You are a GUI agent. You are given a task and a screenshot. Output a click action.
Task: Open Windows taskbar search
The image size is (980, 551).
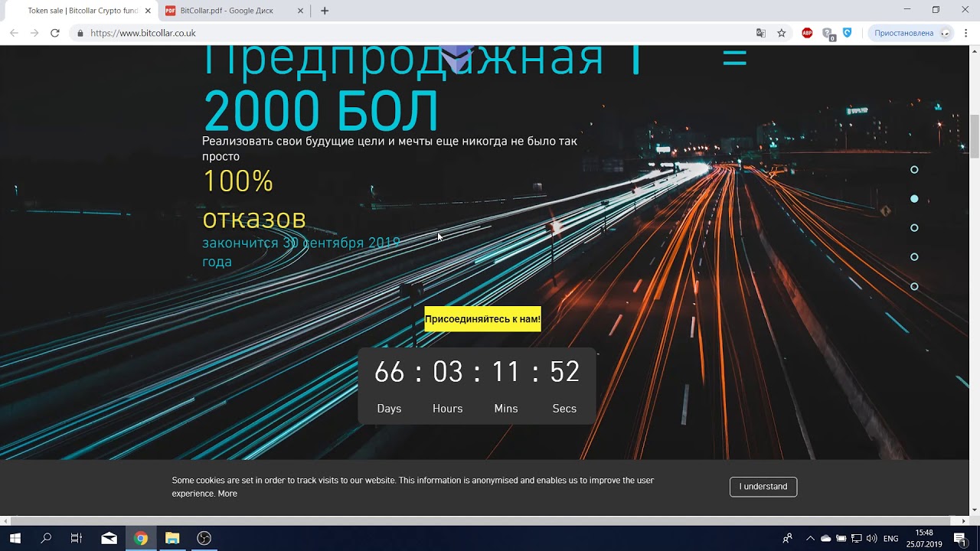tap(46, 538)
